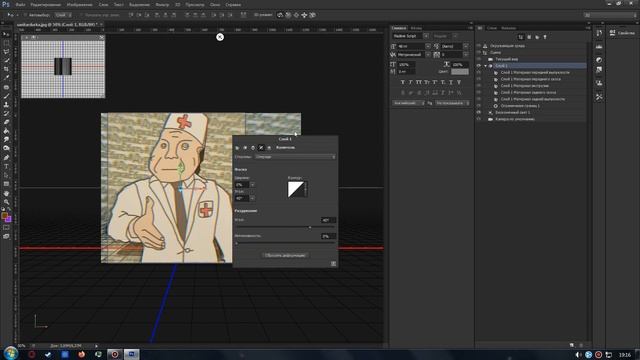Open the last tab icon in Слой 1 popup
This screenshot has height=360, width=640.
point(269,148)
